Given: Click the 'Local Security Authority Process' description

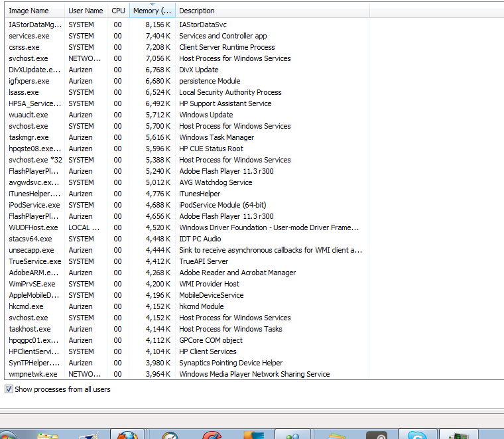Looking at the screenshot, I should (230, 92).
